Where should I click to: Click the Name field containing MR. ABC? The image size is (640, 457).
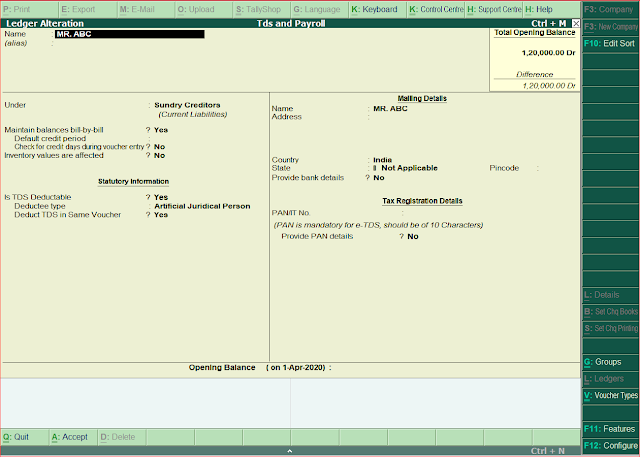click(129, 34)
